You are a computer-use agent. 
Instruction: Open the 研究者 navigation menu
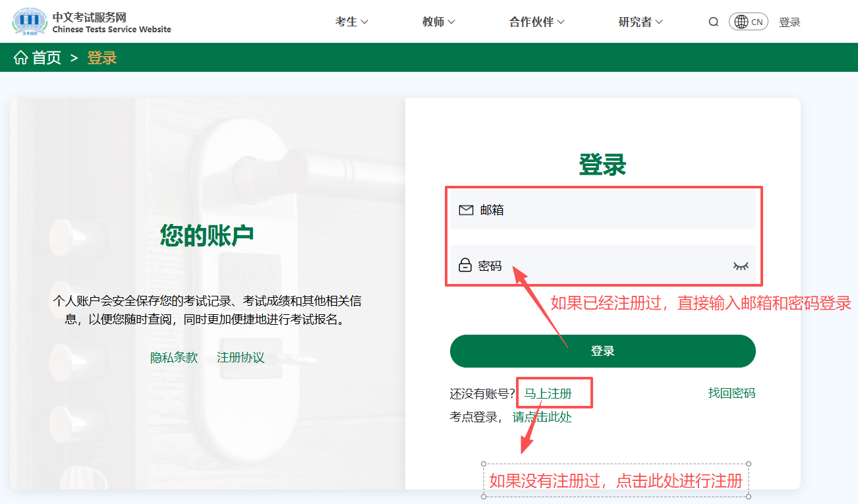640,22
